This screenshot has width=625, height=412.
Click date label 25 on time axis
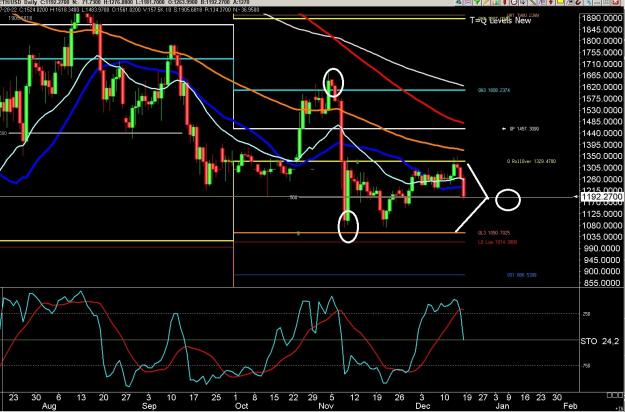tap(216, 397)
